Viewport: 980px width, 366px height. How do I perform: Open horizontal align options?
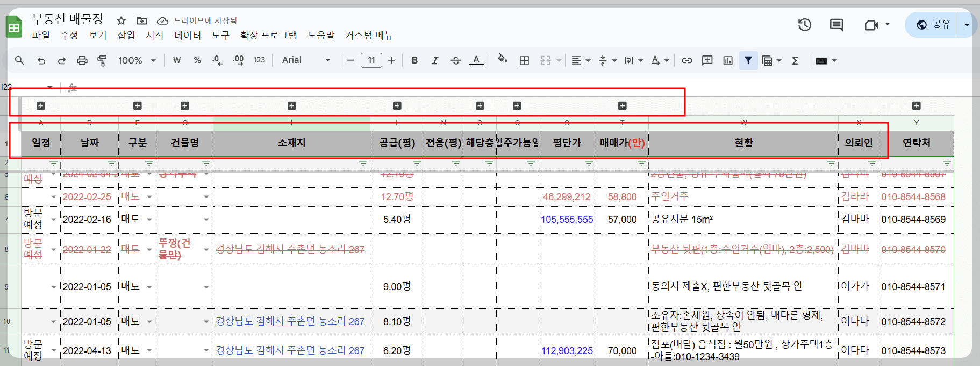pos(581,60)
